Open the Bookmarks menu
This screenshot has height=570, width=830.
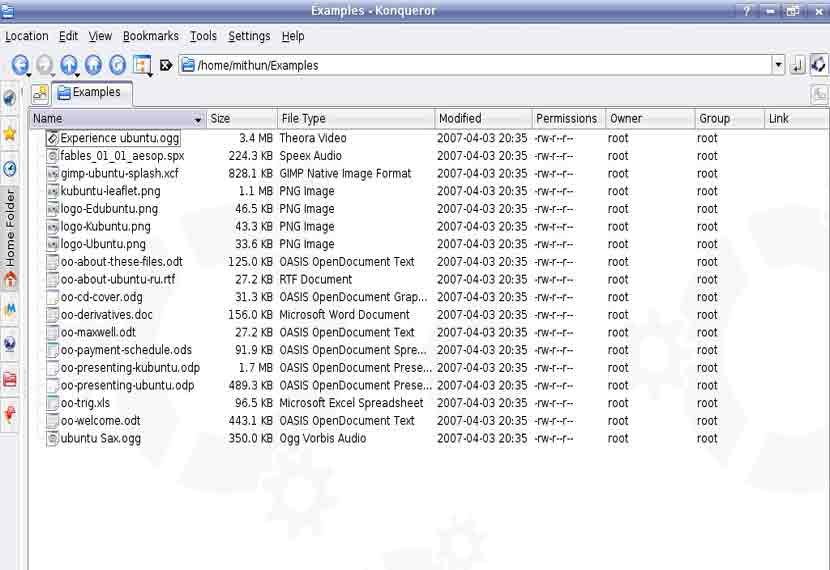tap(151, 36)
